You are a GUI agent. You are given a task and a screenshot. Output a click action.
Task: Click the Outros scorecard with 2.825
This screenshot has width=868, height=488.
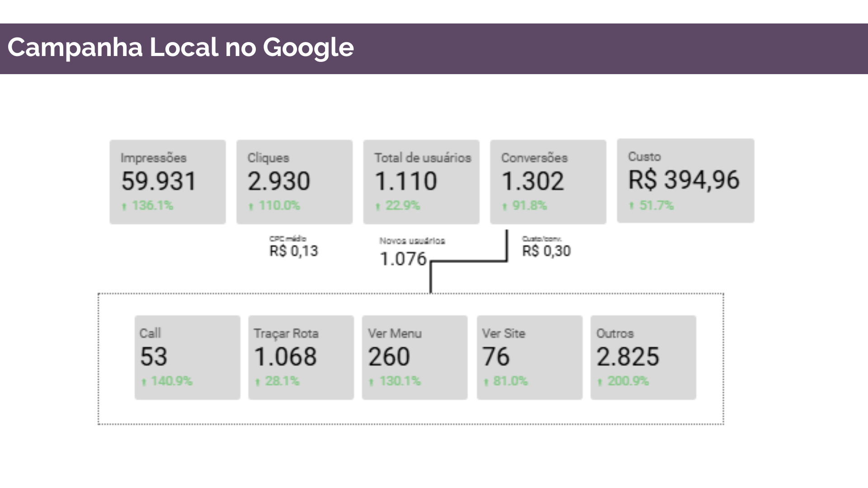(x=643, y=357)
